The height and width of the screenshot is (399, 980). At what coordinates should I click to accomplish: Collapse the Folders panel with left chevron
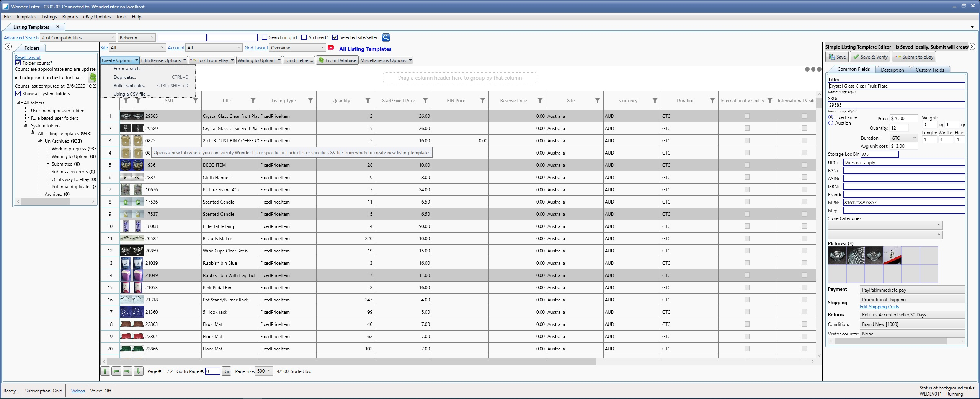[x=8, y=46]
